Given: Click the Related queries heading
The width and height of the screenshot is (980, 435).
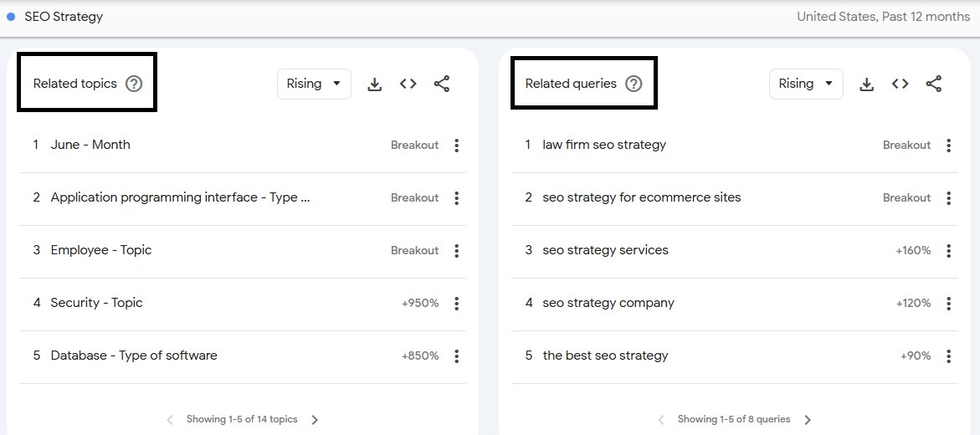Looking at the screenshot, I should tap(571, 84).
